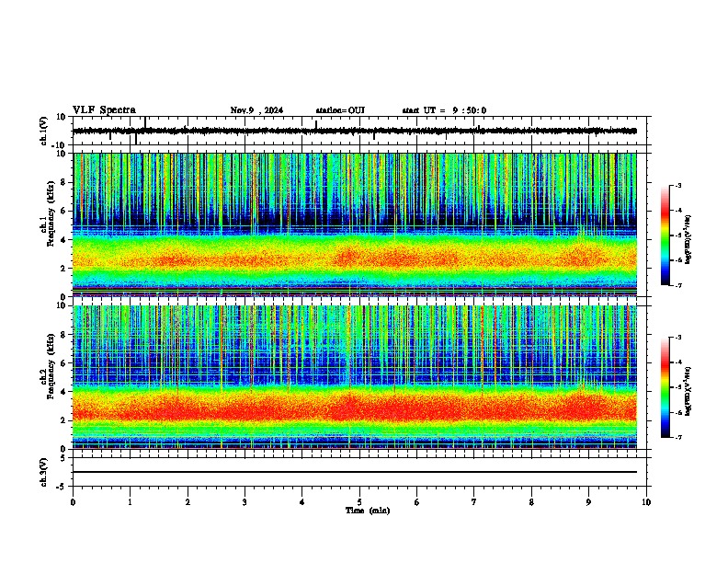Click time axis tick label "9"
This screenshot has width=728, height=563.
tap(588, 502)
